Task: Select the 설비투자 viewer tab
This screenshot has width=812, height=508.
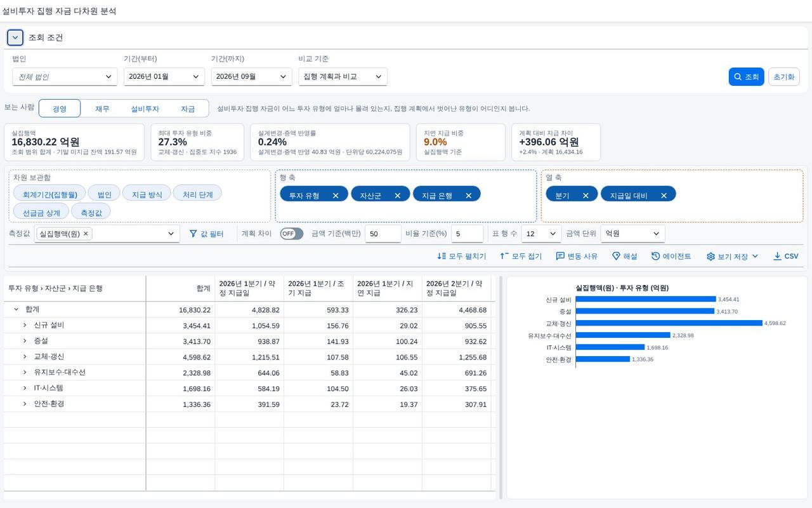Action: [x=145, y=109]
